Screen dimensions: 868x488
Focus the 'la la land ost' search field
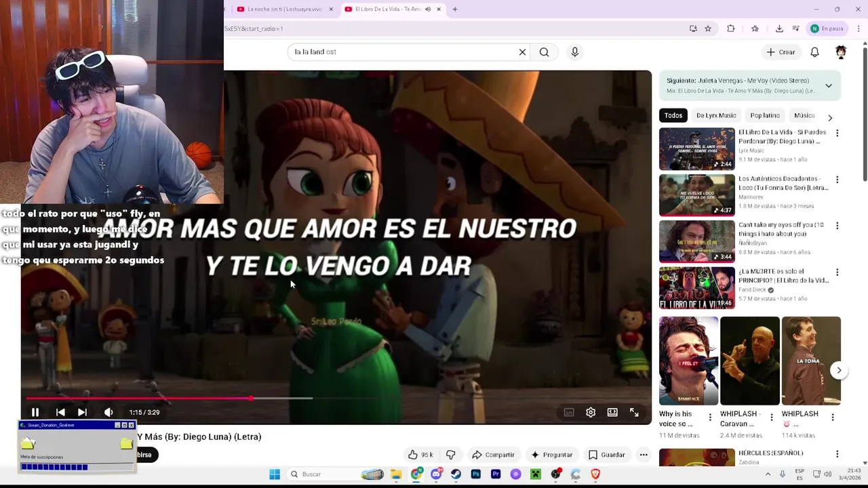point(403,52)
